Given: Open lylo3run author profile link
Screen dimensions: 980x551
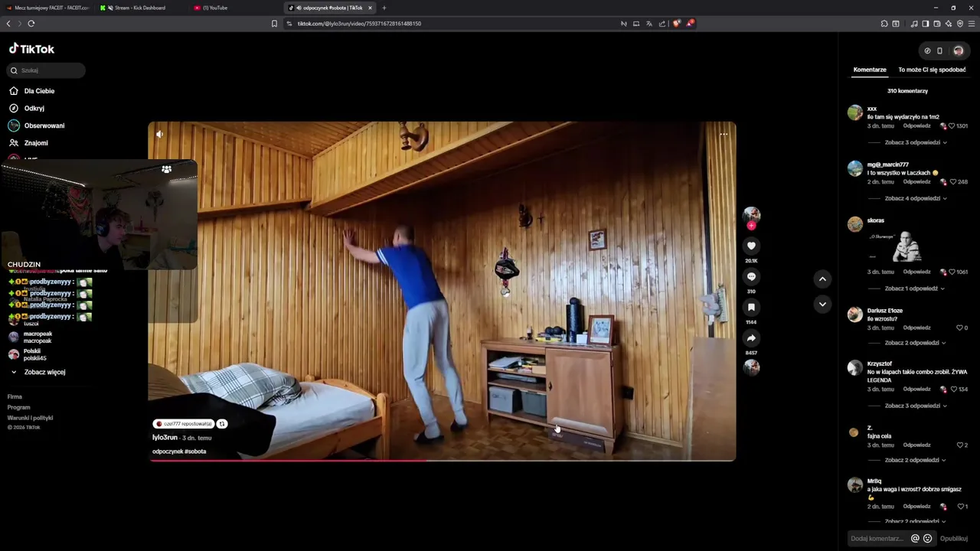Looking at the screenshot, I should point(165,438).
